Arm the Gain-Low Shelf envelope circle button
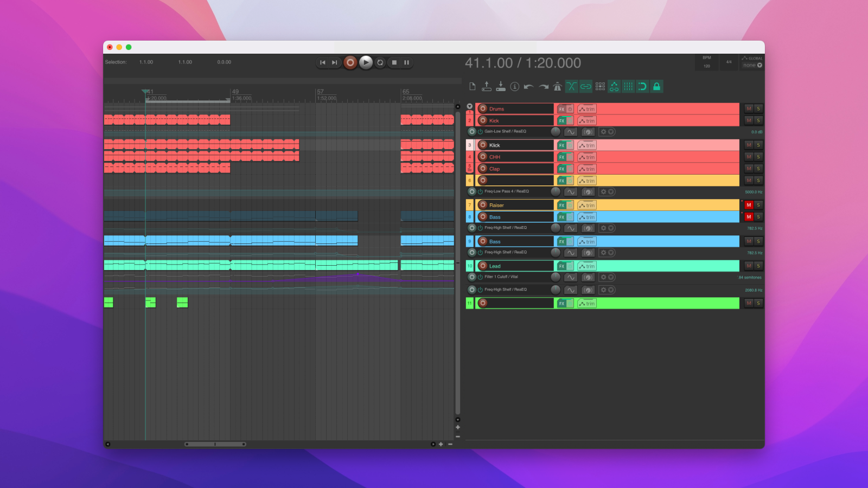This screenshot has height=488, width=868. [472, 131]
